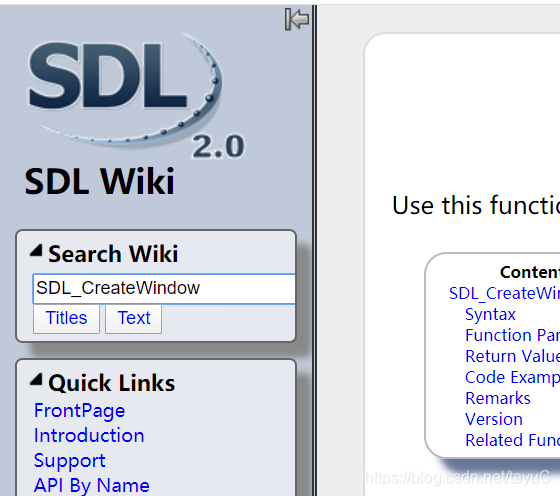Jump to Return Value section

[x=512, y=356]
